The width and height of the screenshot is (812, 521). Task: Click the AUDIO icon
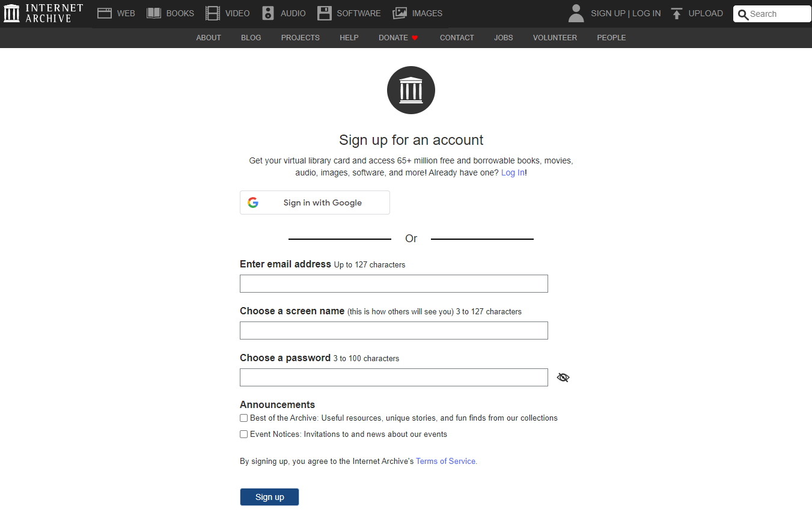point(267,12)
